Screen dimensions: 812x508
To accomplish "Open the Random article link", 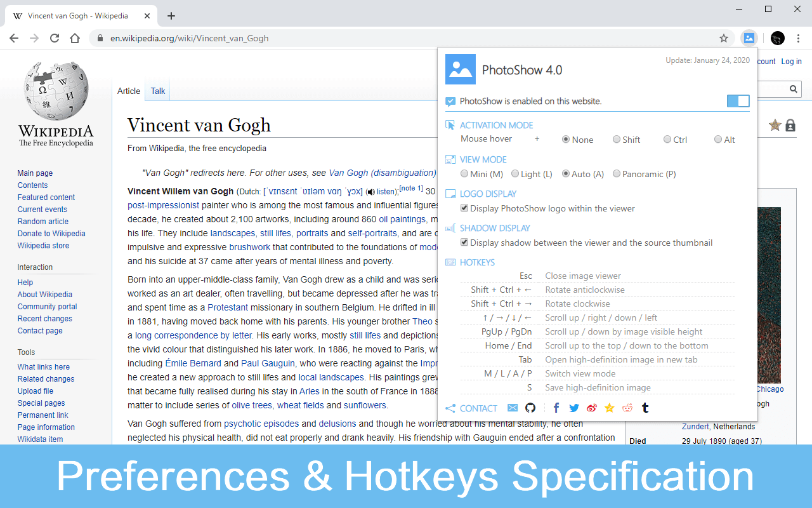I will [x=43, y=222].
